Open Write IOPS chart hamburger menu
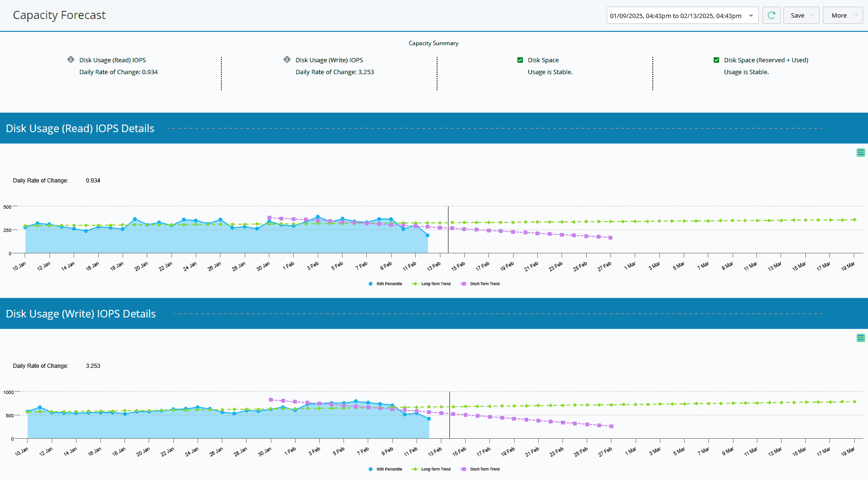 click(x=861, y=338)
